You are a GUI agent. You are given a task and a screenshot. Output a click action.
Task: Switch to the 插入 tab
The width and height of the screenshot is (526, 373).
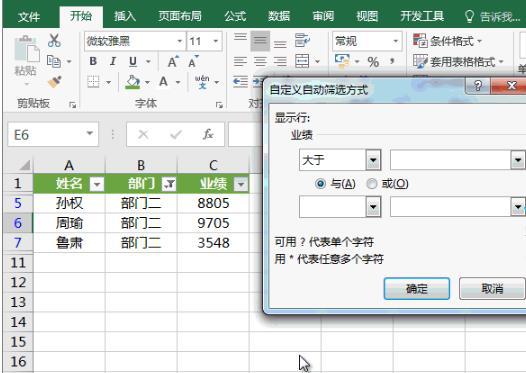coord(125,16)
